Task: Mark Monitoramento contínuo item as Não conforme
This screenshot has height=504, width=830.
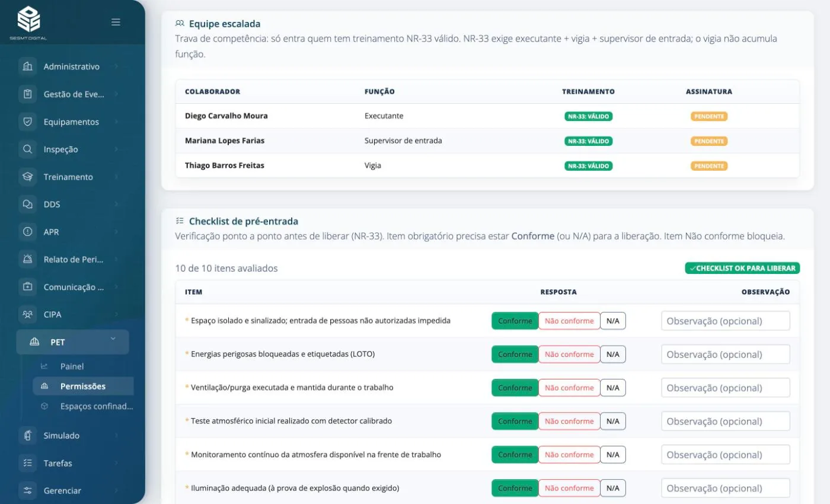Action: tap(569, 455)
